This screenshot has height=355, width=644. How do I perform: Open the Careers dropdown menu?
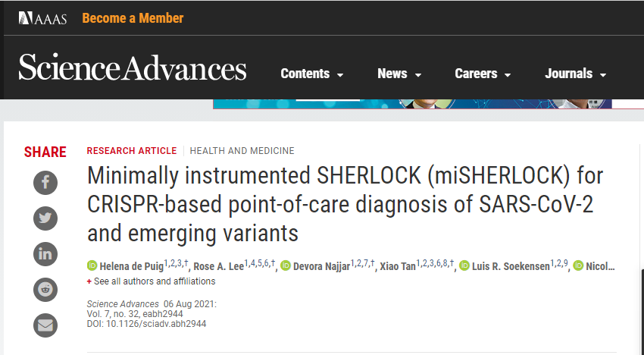pyautogui.click(x=483, y=74)
